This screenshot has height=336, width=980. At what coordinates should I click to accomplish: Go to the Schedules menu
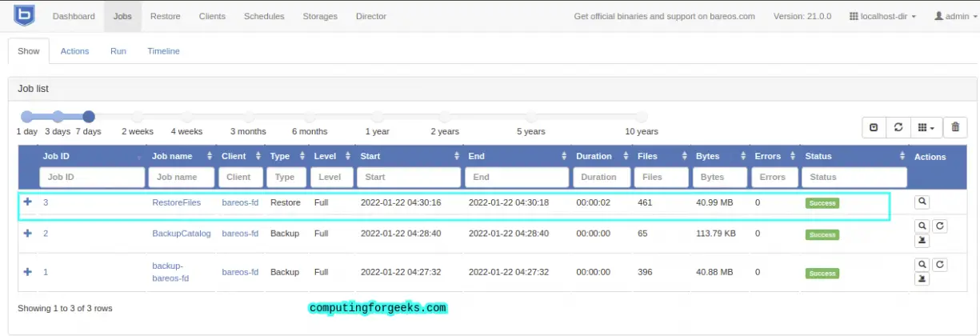(x=262, y=16)
